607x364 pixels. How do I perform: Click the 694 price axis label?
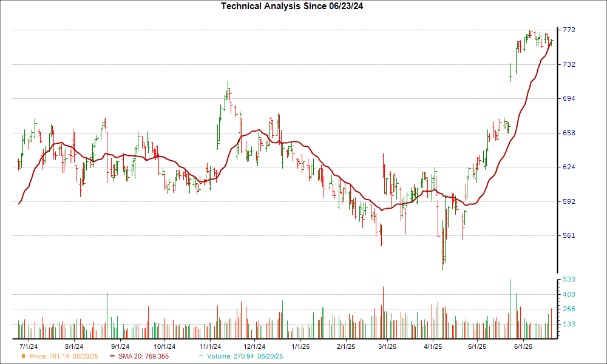pos(569,98)
